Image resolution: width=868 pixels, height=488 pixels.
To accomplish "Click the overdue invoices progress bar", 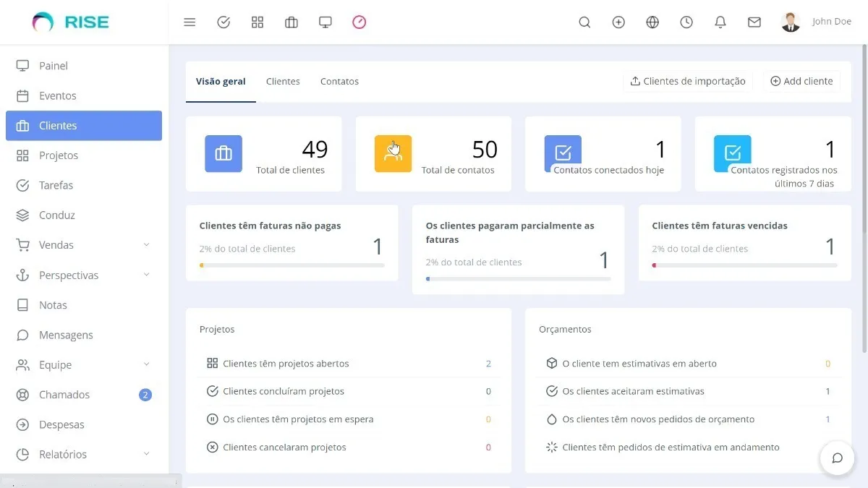I will pyautogui.click(x=745, y=265).
